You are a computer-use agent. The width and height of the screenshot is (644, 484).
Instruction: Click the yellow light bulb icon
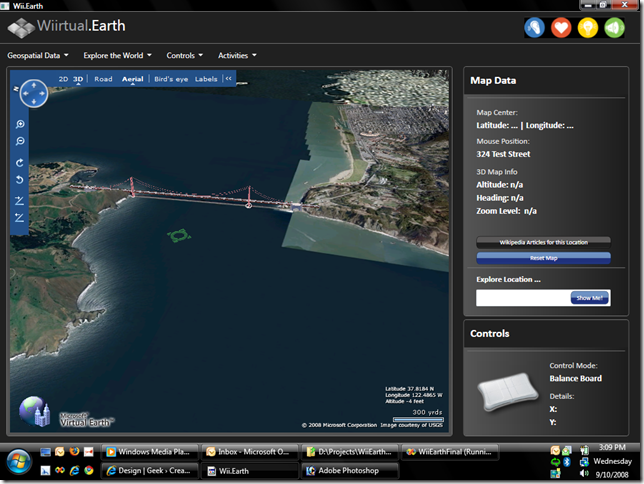click(x=588, y=27)
